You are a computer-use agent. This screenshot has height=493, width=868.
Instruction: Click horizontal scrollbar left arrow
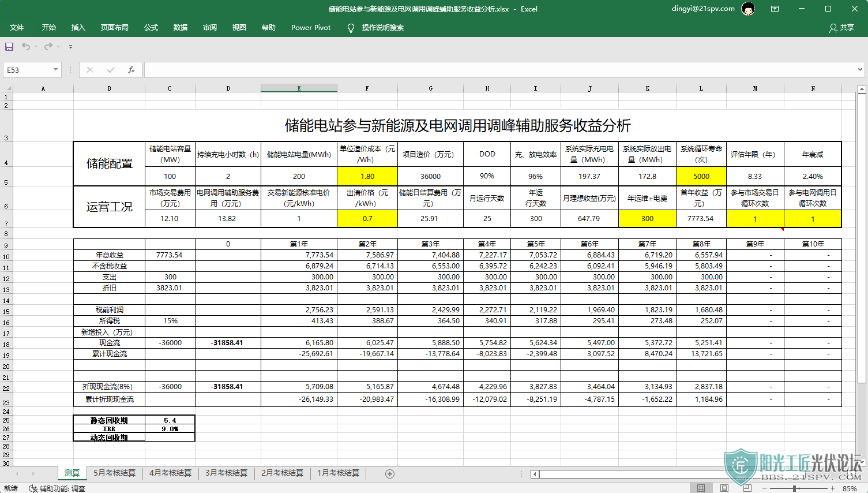coord(535,474)
